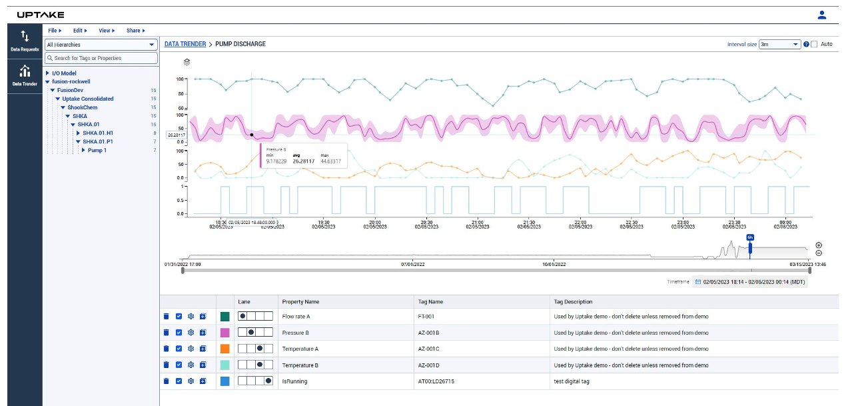The image size is (868, 406).
Task: Open settings gear for IsRunning
Action: [x=191, y=381]
